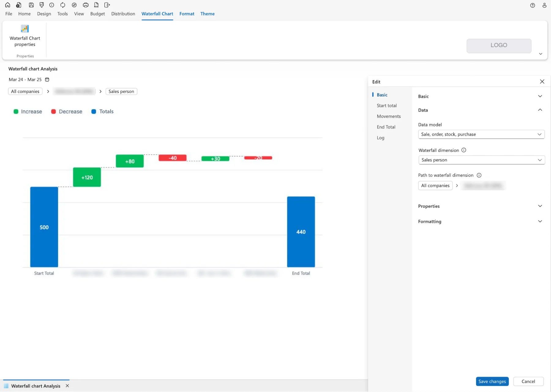The image size is (551, 392).
Task: Toggle the Increase legend green swatch
Action: point(16,111)
